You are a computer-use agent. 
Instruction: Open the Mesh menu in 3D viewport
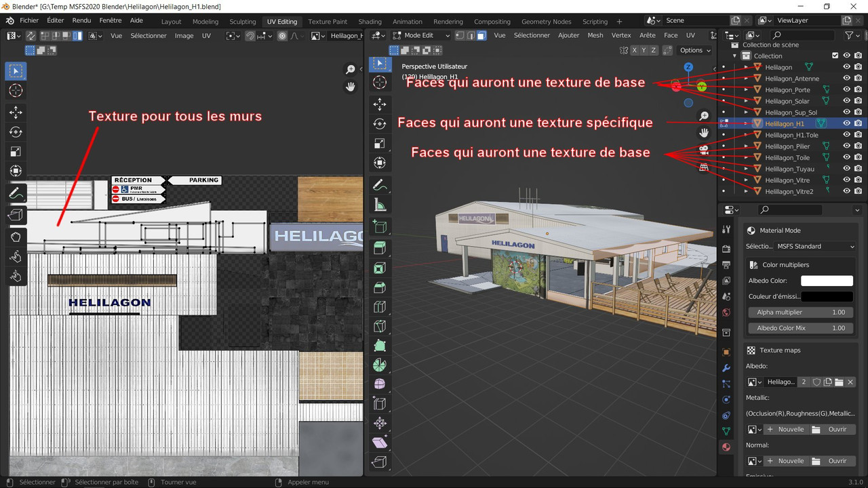[x=595, y=35]
